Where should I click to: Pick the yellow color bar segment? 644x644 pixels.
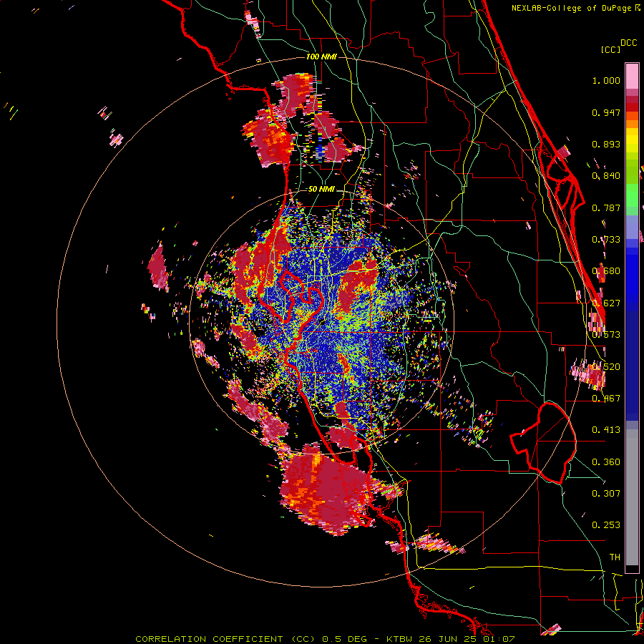click(x=632, y=140)
